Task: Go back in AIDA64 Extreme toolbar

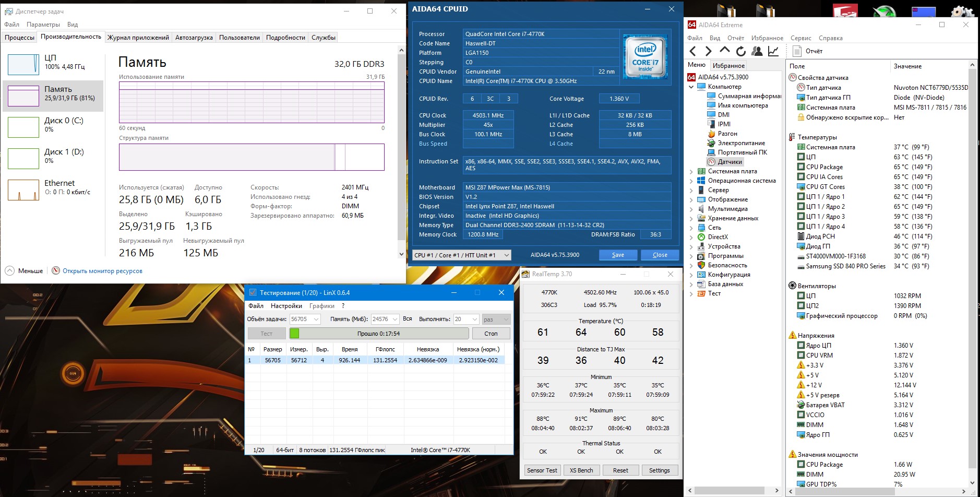Action: pyautogui.click(x=692, y=51)
